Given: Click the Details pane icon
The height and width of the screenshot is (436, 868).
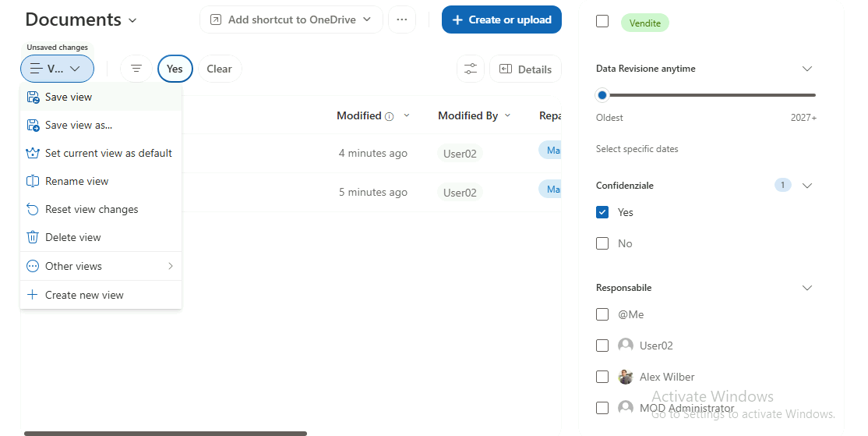Looking at the screenshot, I should click(506, 69).
